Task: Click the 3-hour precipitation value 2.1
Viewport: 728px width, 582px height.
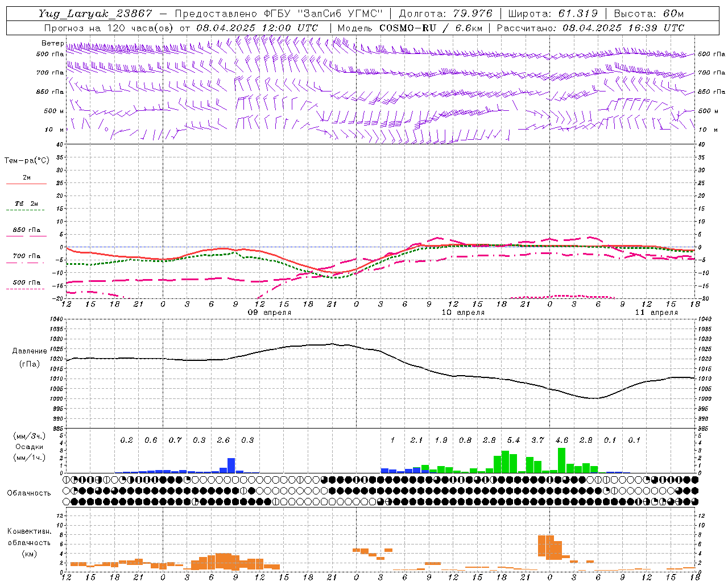Action: pos(416,440)
